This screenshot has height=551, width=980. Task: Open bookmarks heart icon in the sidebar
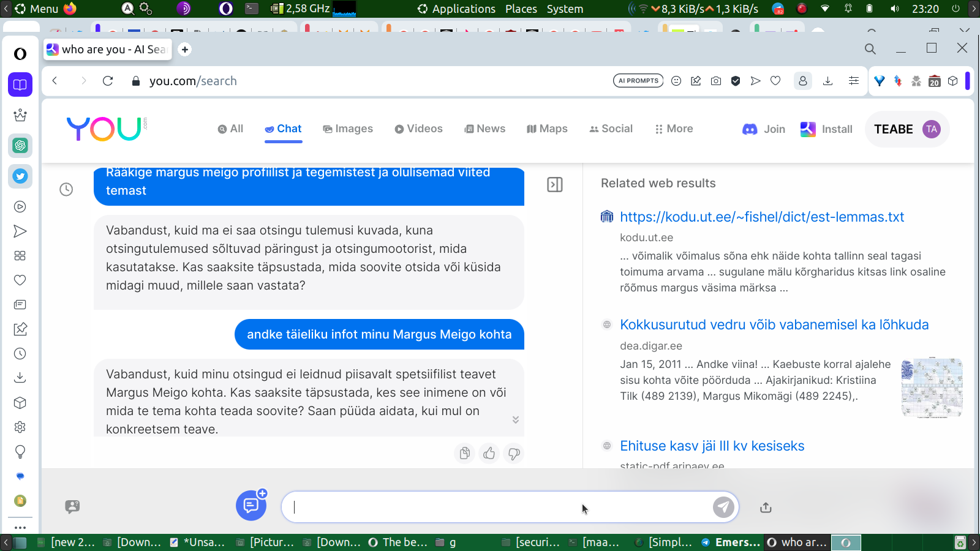click(x=20, y=280)
